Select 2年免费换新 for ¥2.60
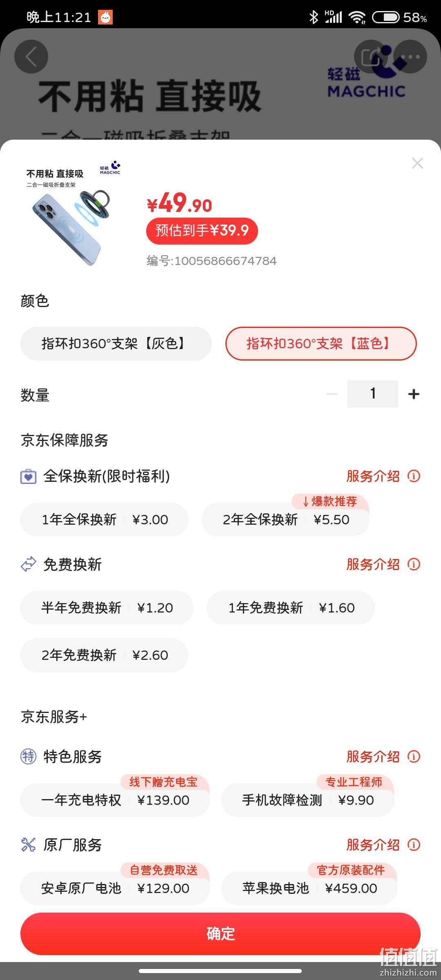Viewport: 441px width, 980px height. pos(104,655)
